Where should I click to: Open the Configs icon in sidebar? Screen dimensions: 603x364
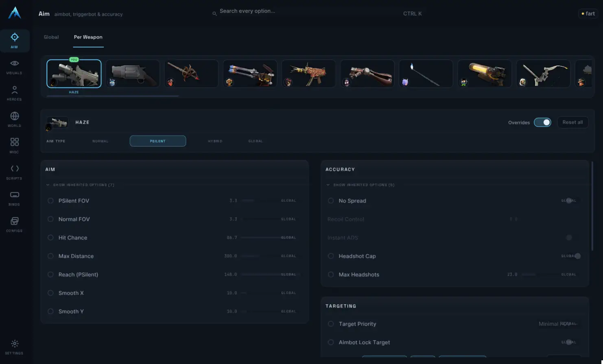pyautogui.click(x=15, y=221)
